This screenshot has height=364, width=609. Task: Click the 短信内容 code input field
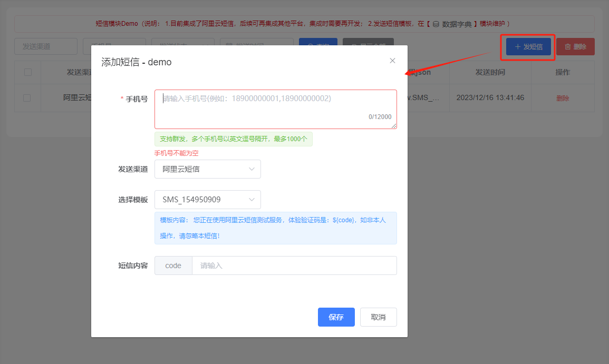coord(294,265)
